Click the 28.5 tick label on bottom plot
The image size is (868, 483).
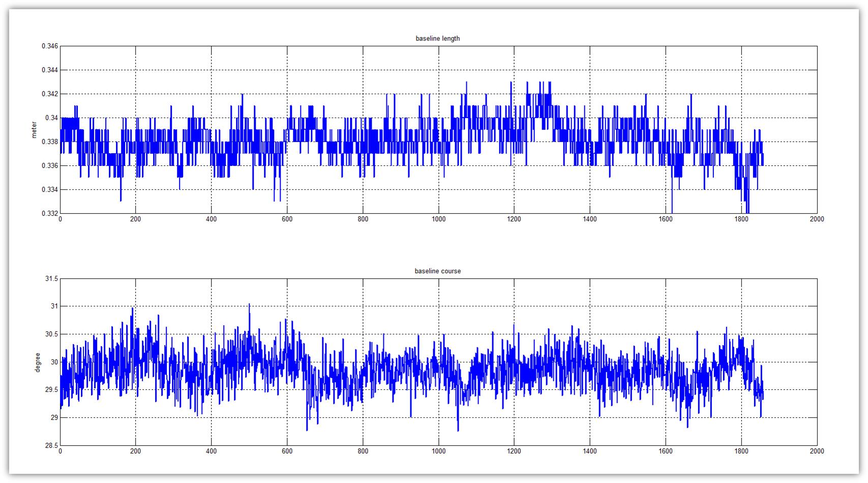[52, 446]
